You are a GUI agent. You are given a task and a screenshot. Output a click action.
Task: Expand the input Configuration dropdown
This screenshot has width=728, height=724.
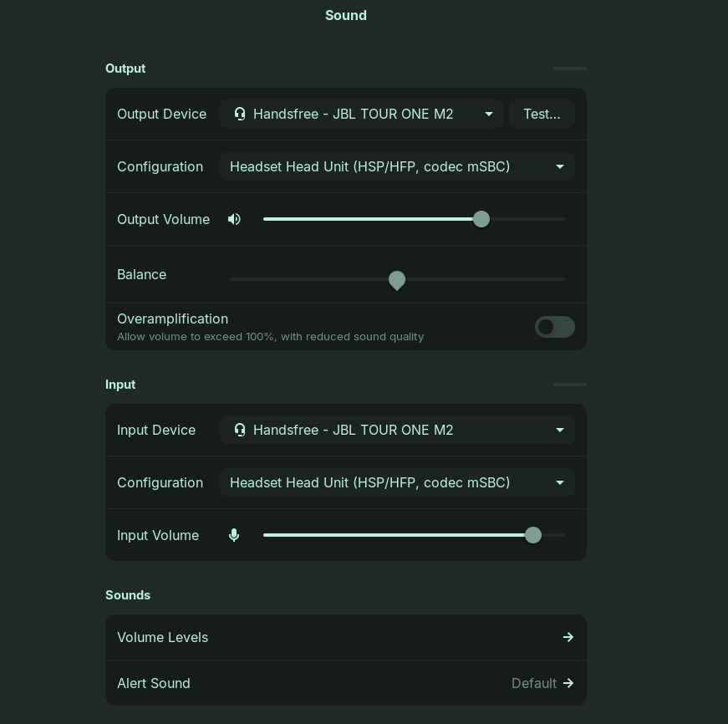coord(397,482)
